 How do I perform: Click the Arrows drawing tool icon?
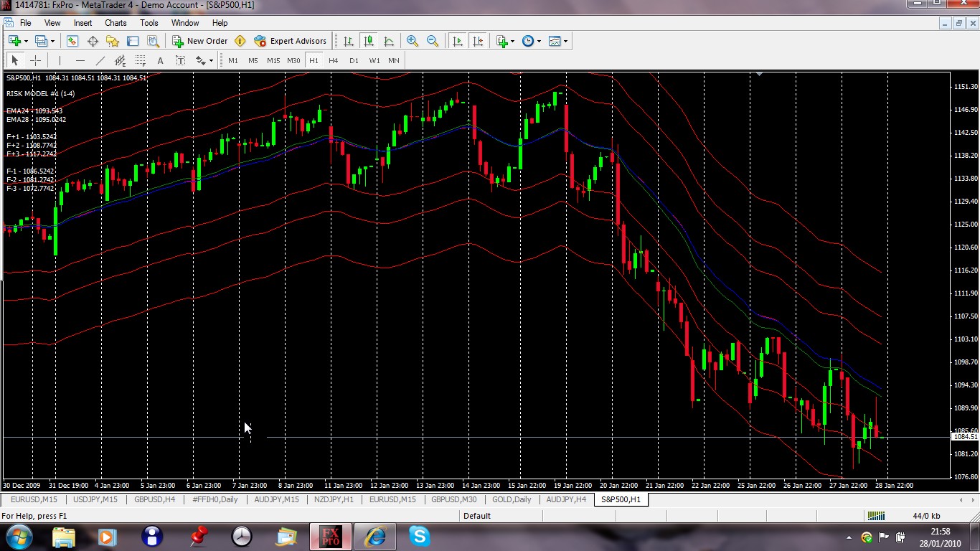pos(200,60)
